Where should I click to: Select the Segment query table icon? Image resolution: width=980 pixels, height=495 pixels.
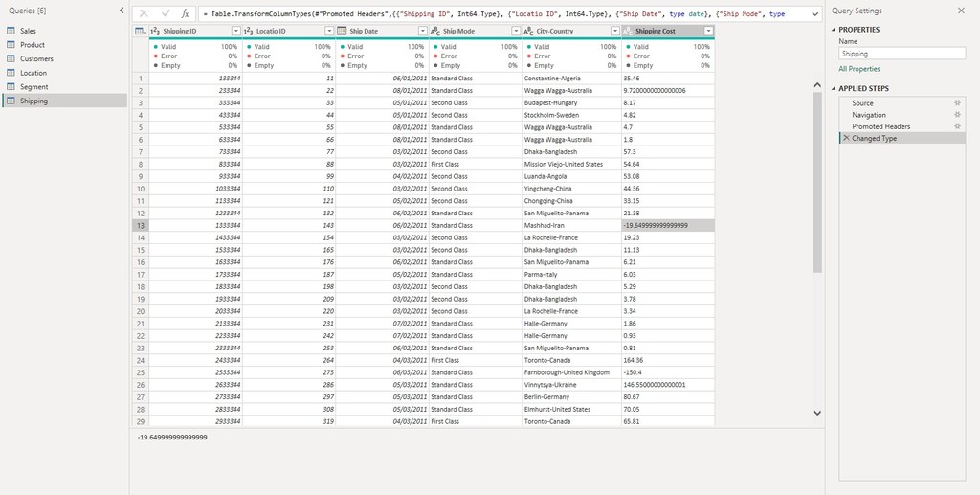pos(11,87)
